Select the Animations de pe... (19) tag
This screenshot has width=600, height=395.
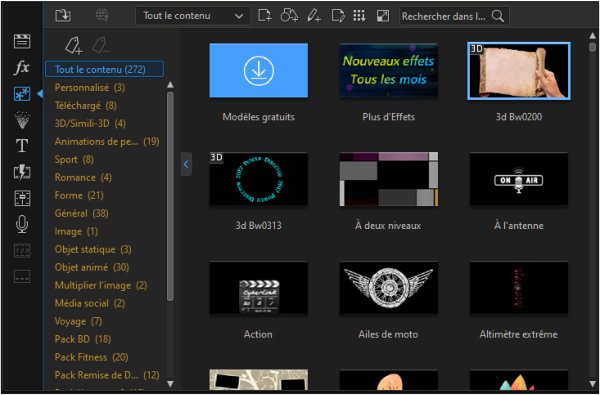(107, 141)
